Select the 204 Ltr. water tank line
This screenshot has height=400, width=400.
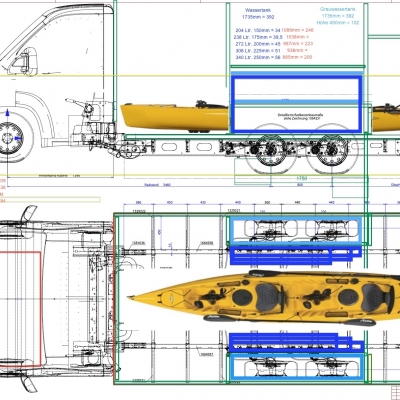tap(274, 30)
